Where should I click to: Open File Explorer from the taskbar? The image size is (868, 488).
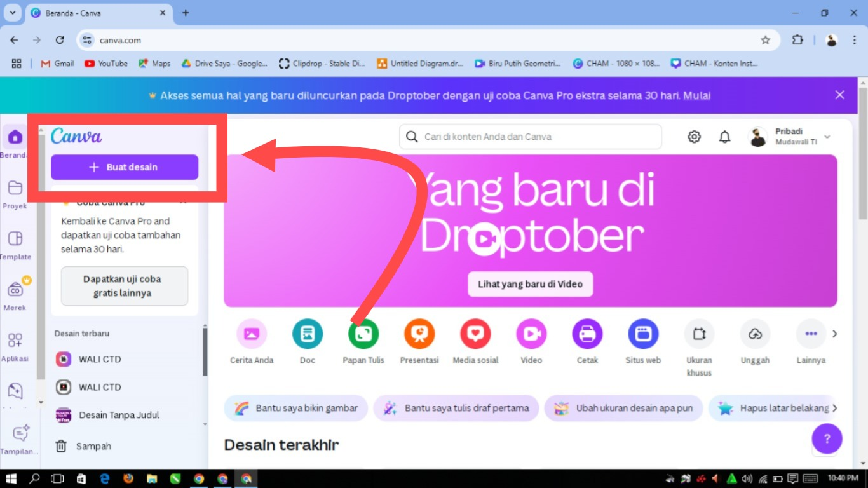(x=152, y=478)
